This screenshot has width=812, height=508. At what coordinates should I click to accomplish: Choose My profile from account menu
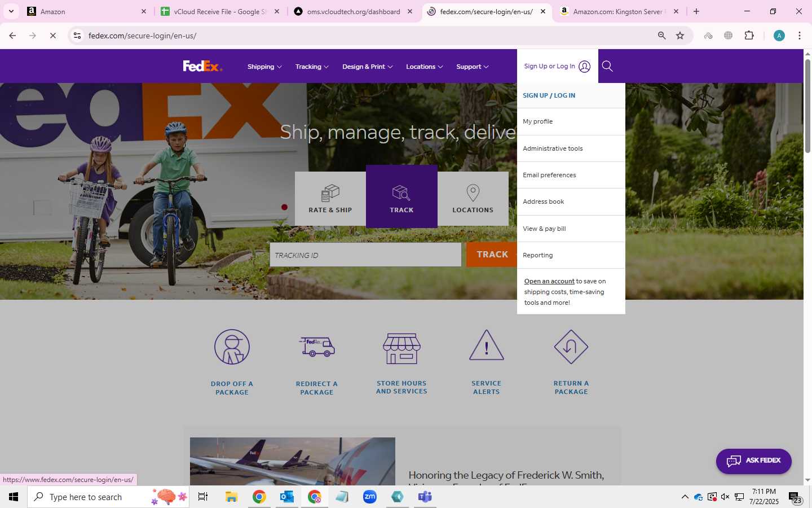pos(571,121)
